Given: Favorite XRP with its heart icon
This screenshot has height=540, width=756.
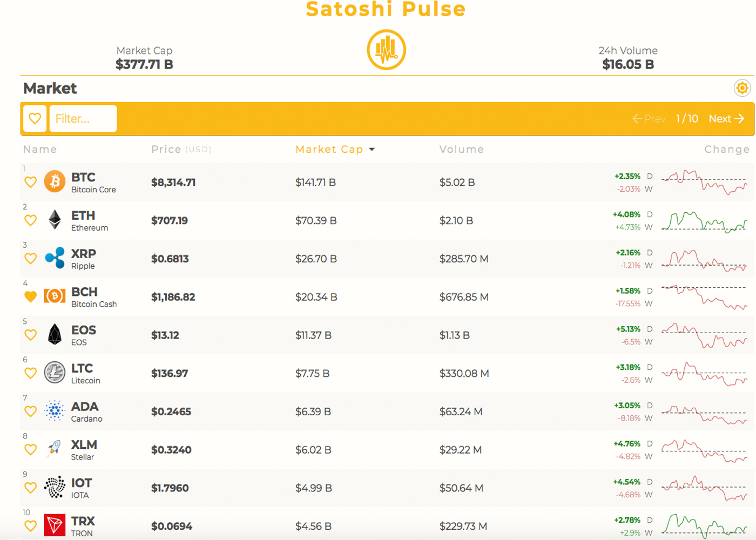Looking at the screenshot, I should pyautogui.click(x=31, y=259).
